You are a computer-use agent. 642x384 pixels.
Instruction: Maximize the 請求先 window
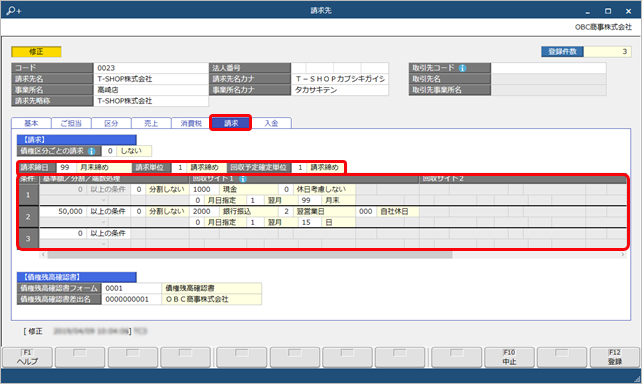click(x=608, y=11)
